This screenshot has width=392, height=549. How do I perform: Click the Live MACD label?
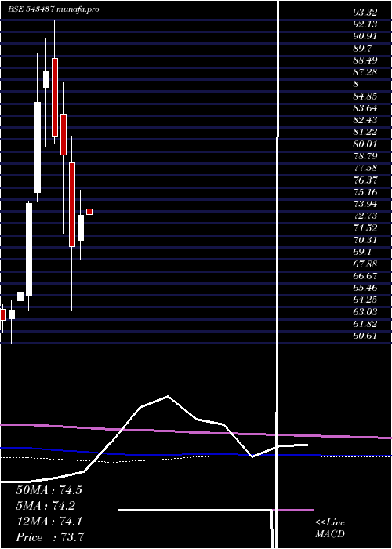pyautogui.click(x=330, y=528)
